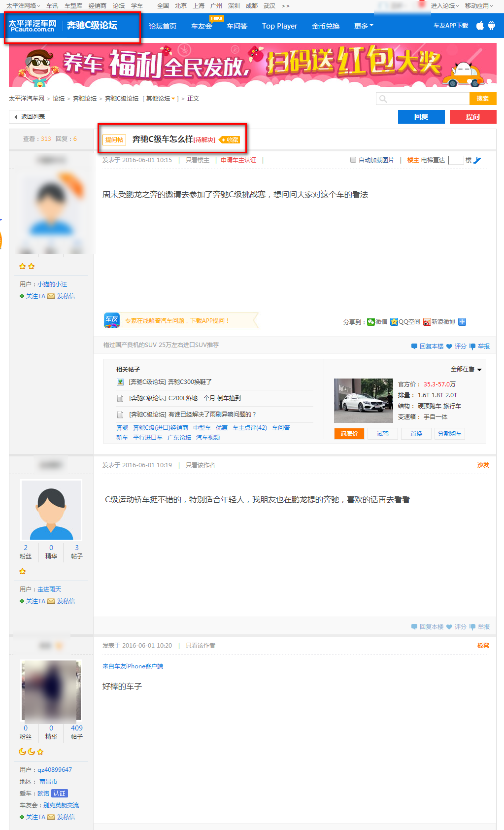Screen dimensions: 504x830
Task: Click 回复本楼 in 沙发 post footer
Action: 427,627
